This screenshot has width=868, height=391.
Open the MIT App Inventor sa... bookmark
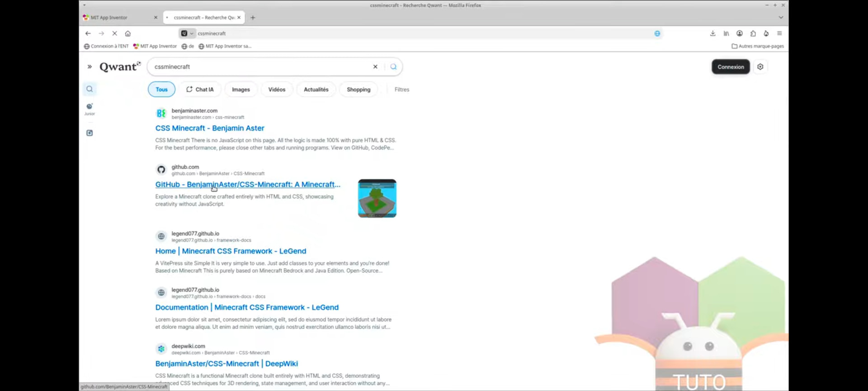(x=225, y=46)
